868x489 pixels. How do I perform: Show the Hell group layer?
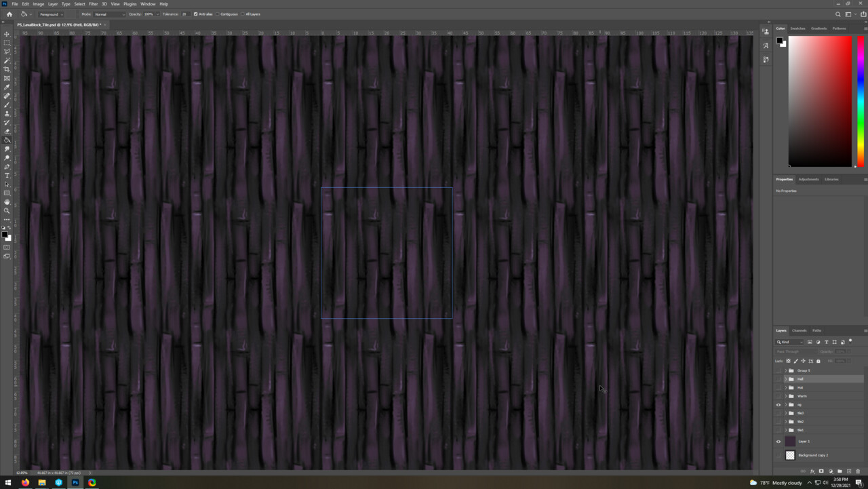(778, 379)
